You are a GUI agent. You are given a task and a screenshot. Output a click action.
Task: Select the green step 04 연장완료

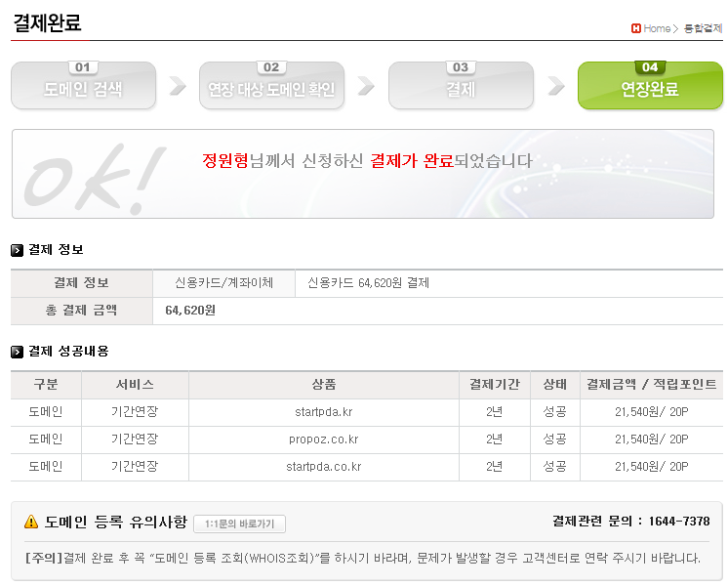[x=650, y=87]
